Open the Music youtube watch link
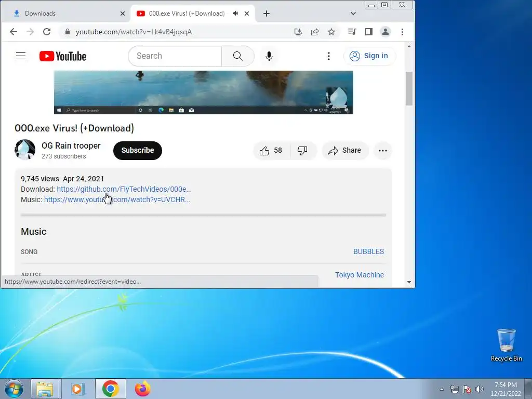 point(117,199)
